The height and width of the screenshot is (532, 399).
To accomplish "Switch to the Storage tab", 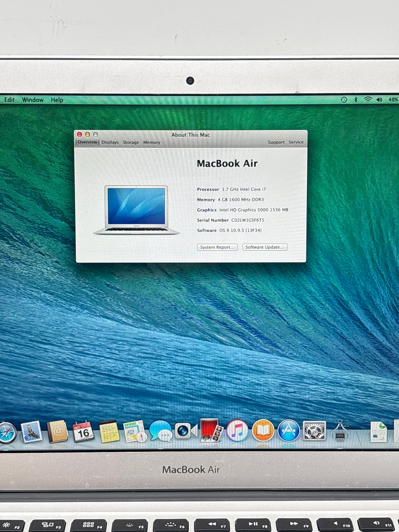I will pos(131,142).
